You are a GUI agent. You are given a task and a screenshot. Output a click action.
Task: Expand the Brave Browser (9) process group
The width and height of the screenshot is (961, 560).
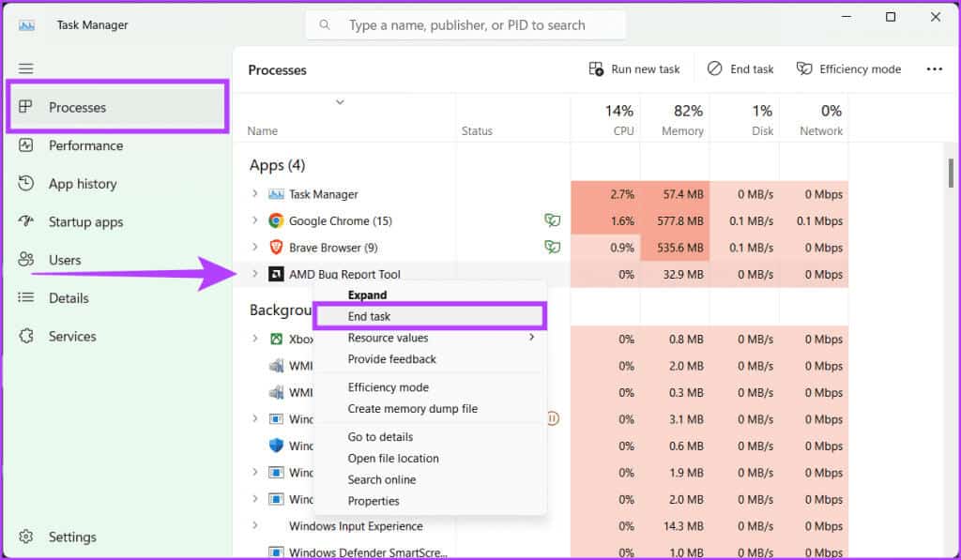click(x=255, y=247)
